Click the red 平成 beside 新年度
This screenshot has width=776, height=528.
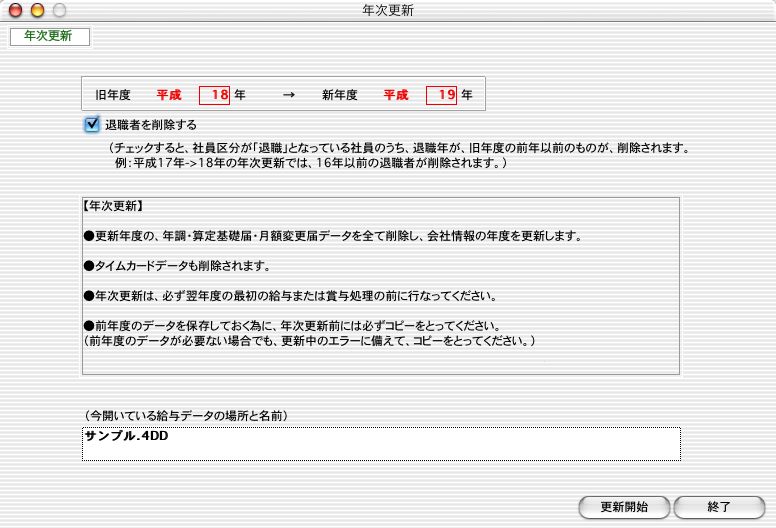pyautogui.click(x=396, y=95)
